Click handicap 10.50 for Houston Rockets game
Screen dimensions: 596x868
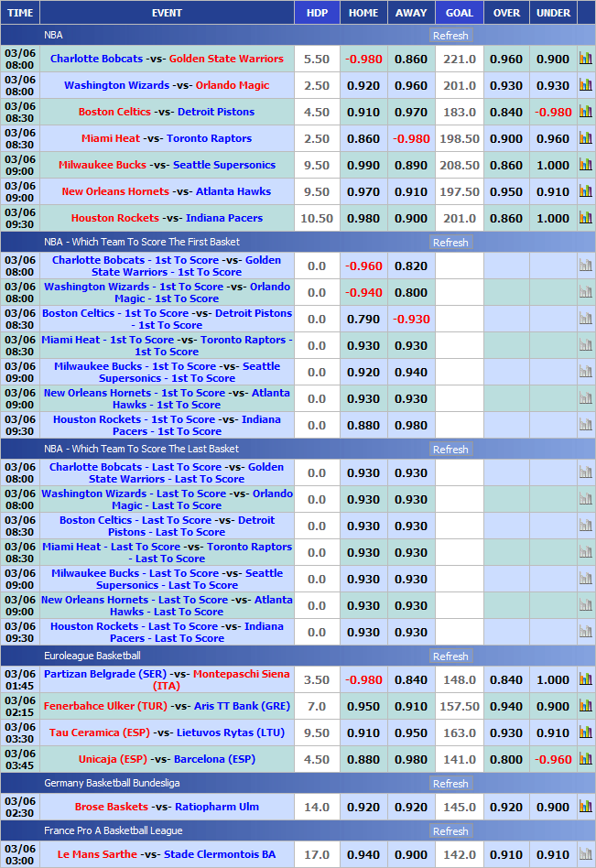[317, 219]
